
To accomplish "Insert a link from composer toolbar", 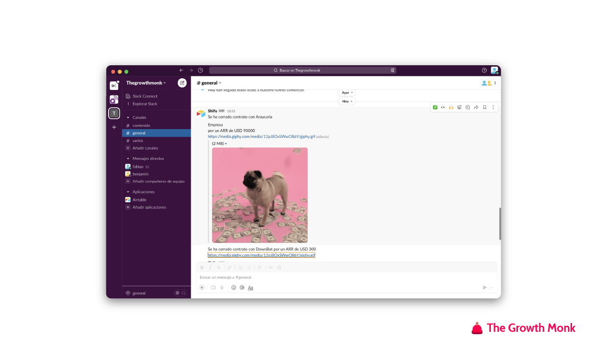I will pyautogui.click(x=230, y=268).
